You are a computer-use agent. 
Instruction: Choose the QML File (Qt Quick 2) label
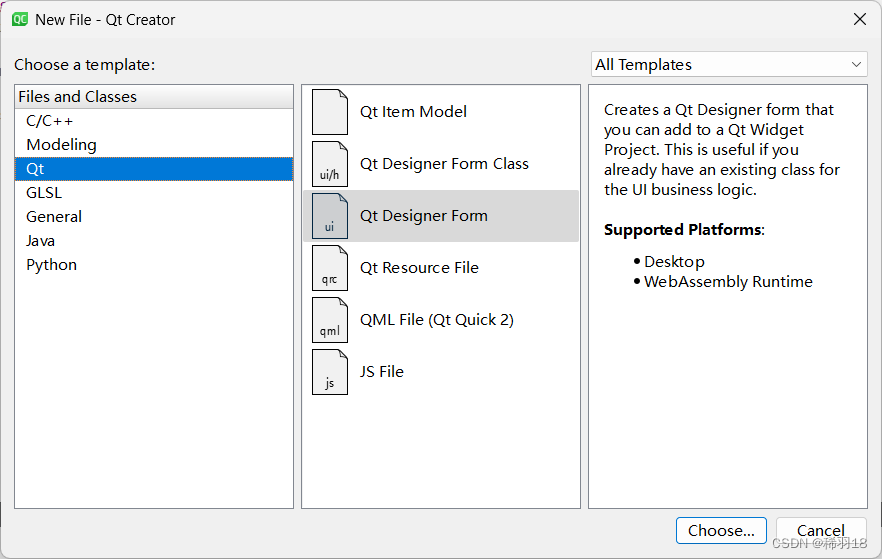click(437, 320)
